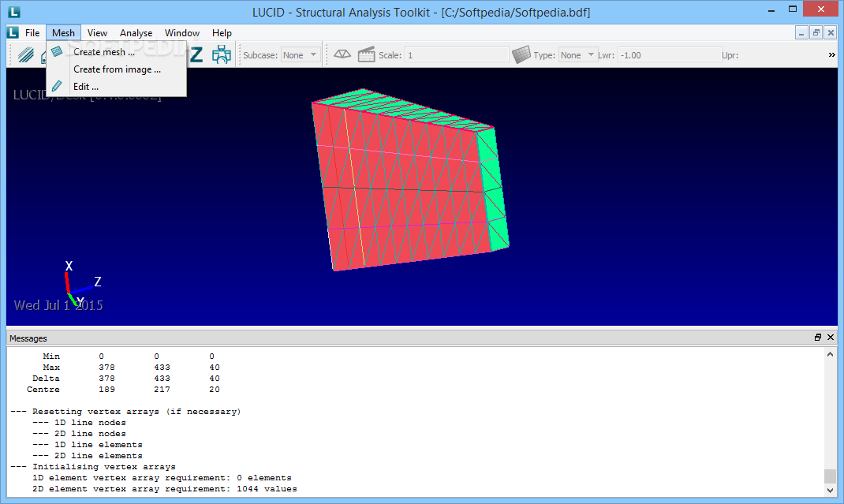The image size is (844, 504).
Task: Choose Edit ... in Mesh menu
Action: coord(117,86)
